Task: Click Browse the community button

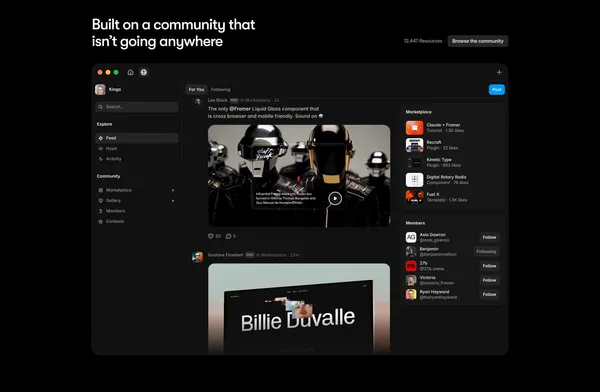Action: tap(478, 41)
